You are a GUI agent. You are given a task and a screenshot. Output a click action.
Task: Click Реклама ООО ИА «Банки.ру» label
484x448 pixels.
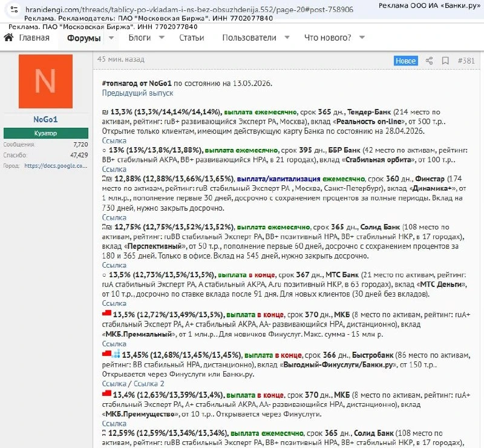coord(430,5)
